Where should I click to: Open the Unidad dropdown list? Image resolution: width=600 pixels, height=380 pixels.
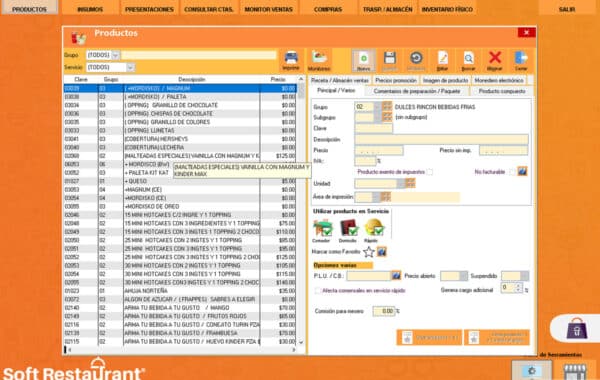pyautogui.click(x=401, y=184)
